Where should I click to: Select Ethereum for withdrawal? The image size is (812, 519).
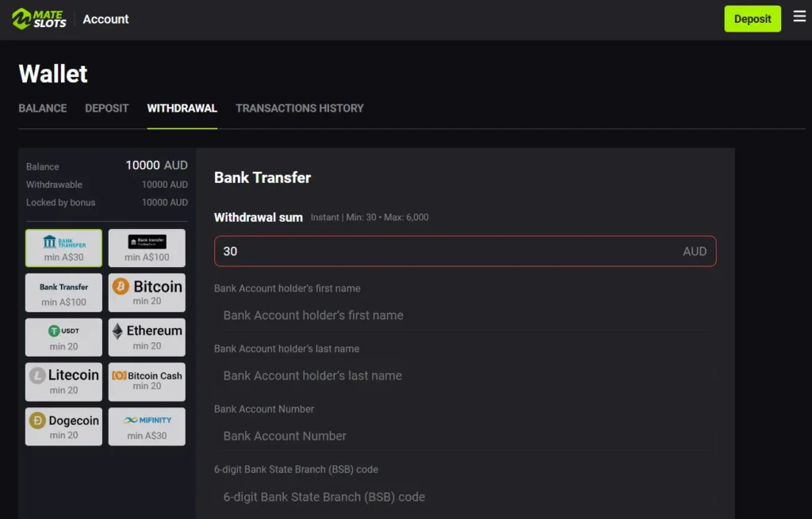pos(147,337)
